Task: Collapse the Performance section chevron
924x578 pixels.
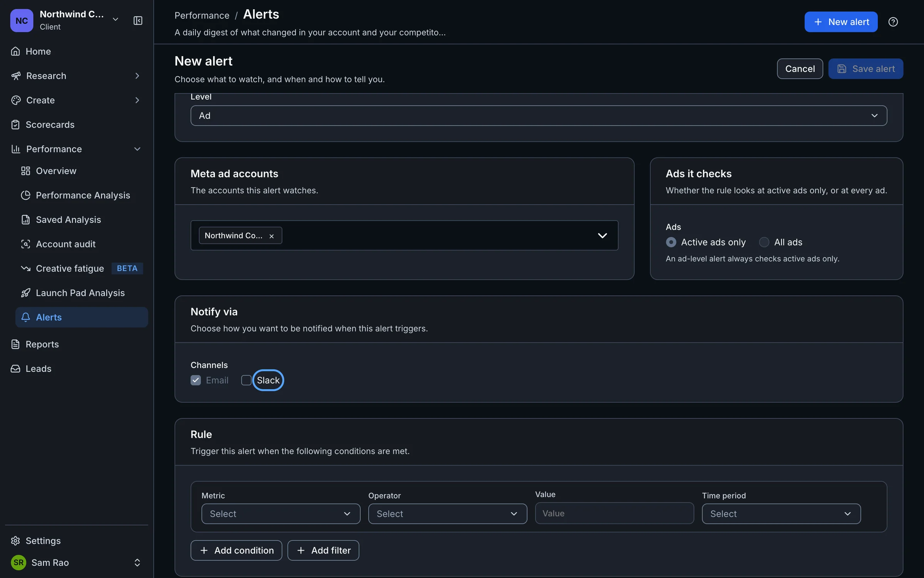Action: click(137, 149)
